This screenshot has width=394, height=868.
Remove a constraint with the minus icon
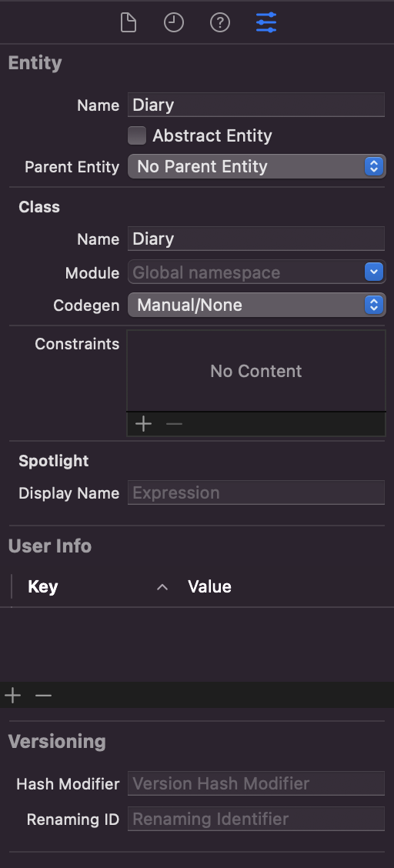pyautogui.click(x=175, y=424)
